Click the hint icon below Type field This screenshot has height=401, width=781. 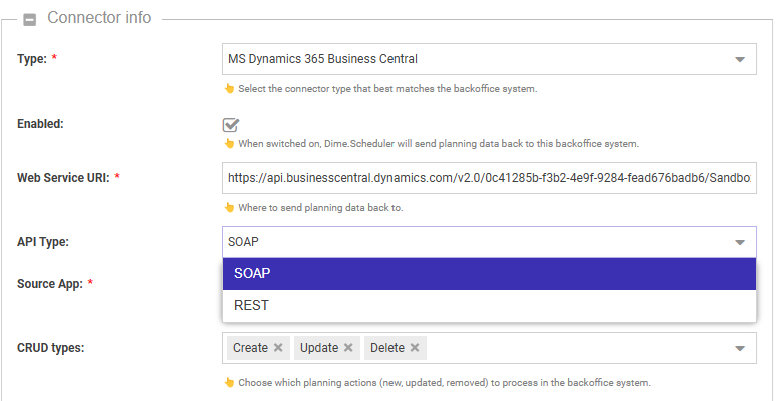tap(228, 88)
